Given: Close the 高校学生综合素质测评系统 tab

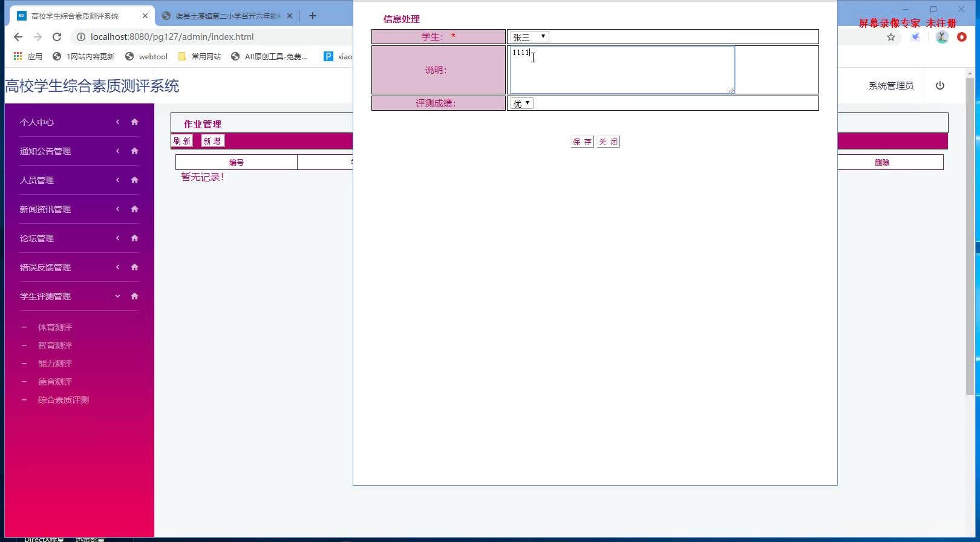Looking at the screenshot, I should 145,16.
